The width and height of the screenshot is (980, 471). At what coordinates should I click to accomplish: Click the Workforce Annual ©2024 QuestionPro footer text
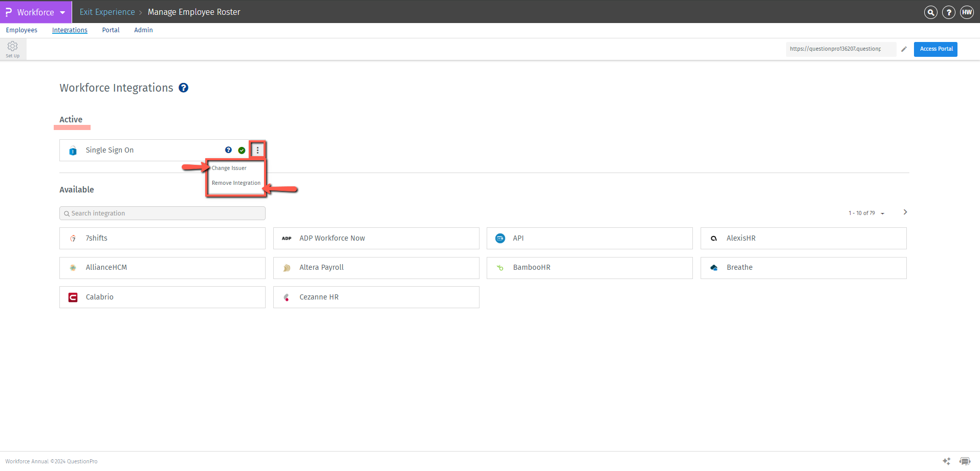51,461
